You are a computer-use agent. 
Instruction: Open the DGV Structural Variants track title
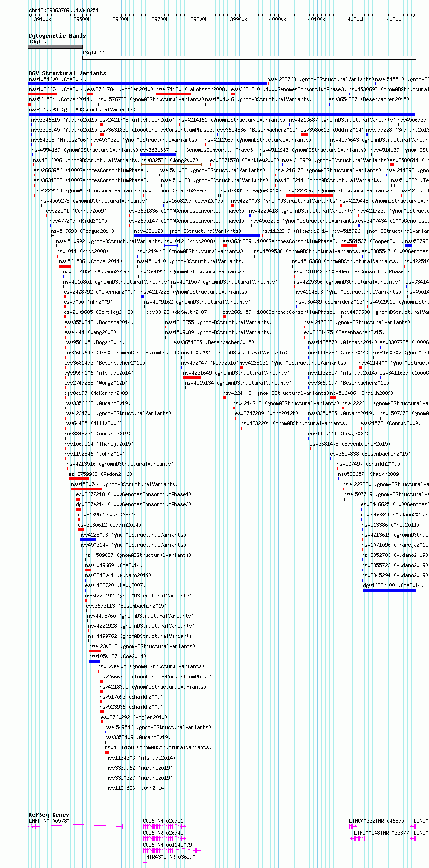click(x=67, y=73)
